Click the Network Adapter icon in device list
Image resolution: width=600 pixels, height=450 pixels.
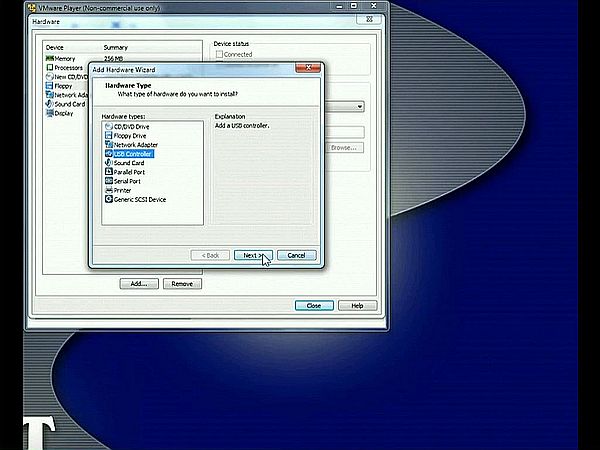tap(49, 95)
